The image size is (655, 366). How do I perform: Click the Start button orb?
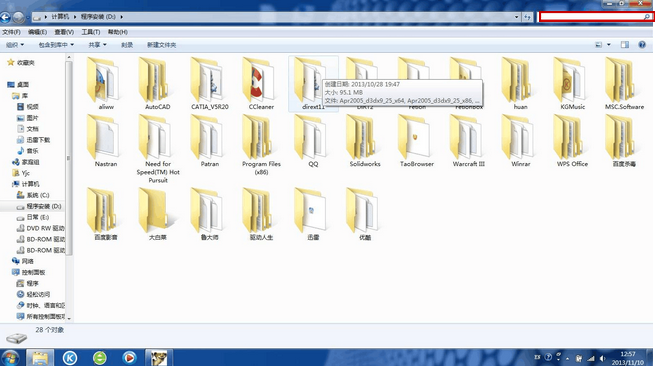10,358
